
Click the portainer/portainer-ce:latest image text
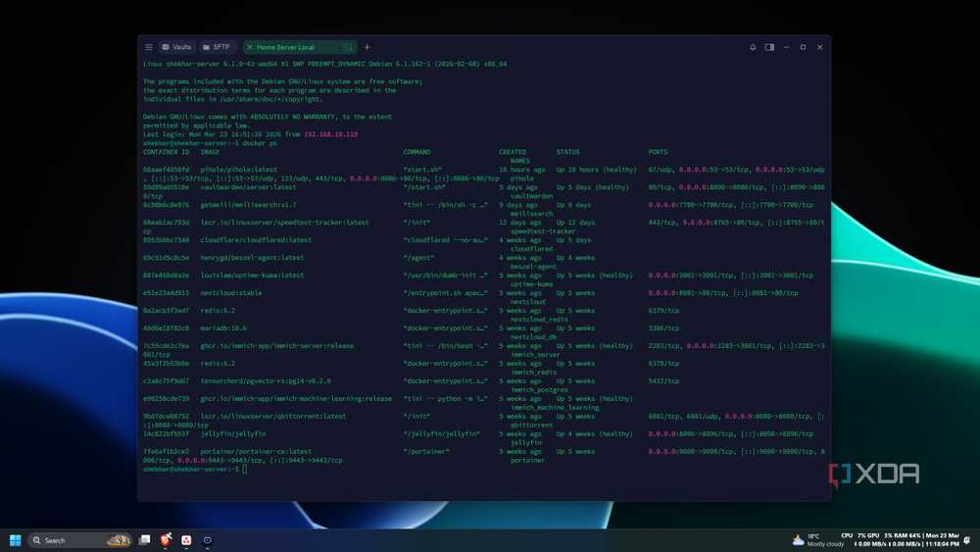[256, 451]
